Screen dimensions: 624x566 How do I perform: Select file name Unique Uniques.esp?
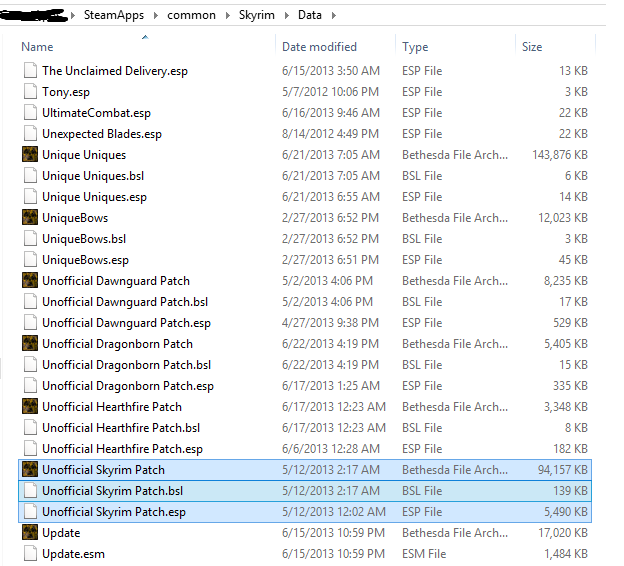pos(94,197)
